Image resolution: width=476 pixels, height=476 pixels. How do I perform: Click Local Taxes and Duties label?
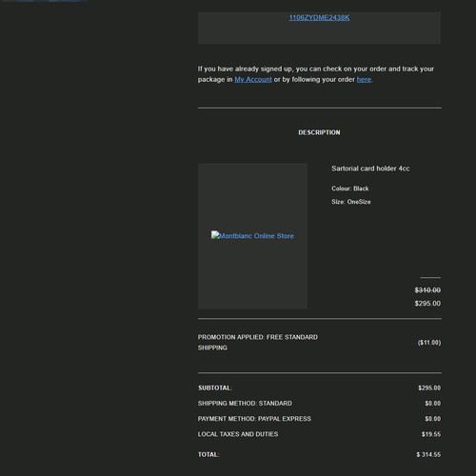point(238,434)
